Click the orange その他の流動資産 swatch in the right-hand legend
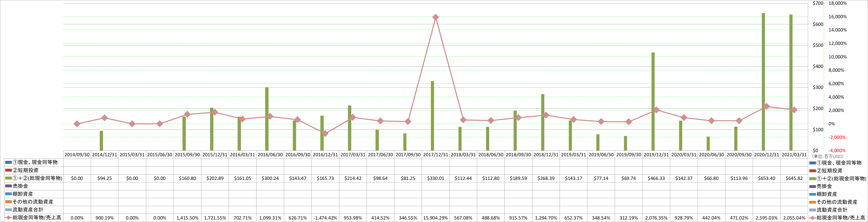 click(x=812, y=202)
